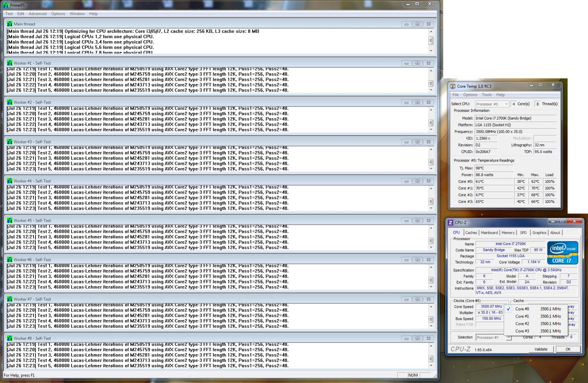This screenshot has width=588, height=383.
Task: Click scrollbar thumb in Worker #4 window
Action: coord(431,201)
